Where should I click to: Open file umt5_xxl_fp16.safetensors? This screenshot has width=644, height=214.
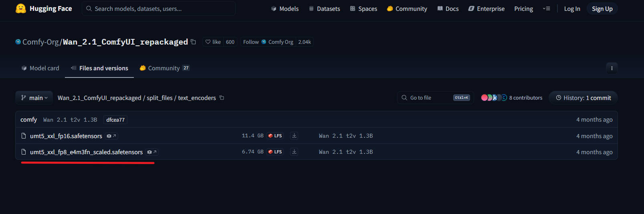pyautogui.click(x=66, y=136)
